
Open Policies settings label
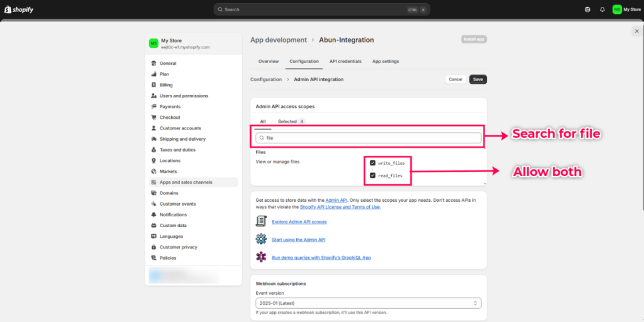click(168, 258)
